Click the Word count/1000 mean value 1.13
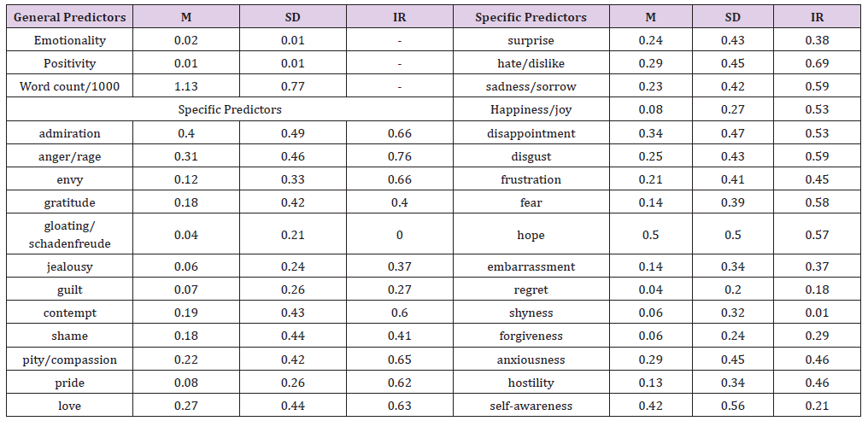 (186, 86)
